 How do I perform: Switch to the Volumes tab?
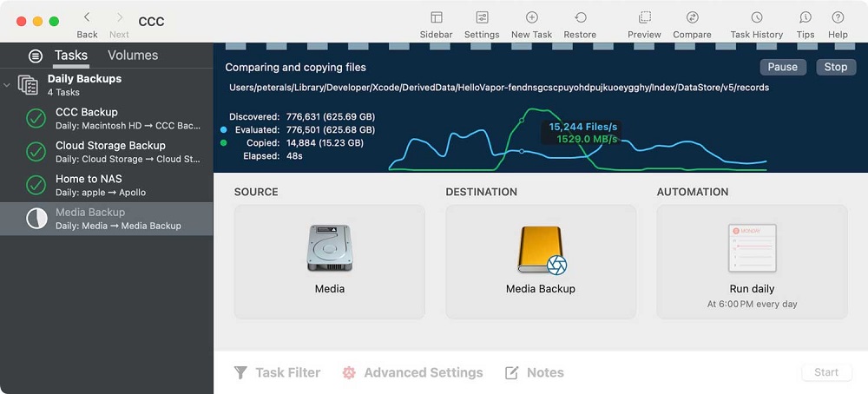tap(132, 56)
